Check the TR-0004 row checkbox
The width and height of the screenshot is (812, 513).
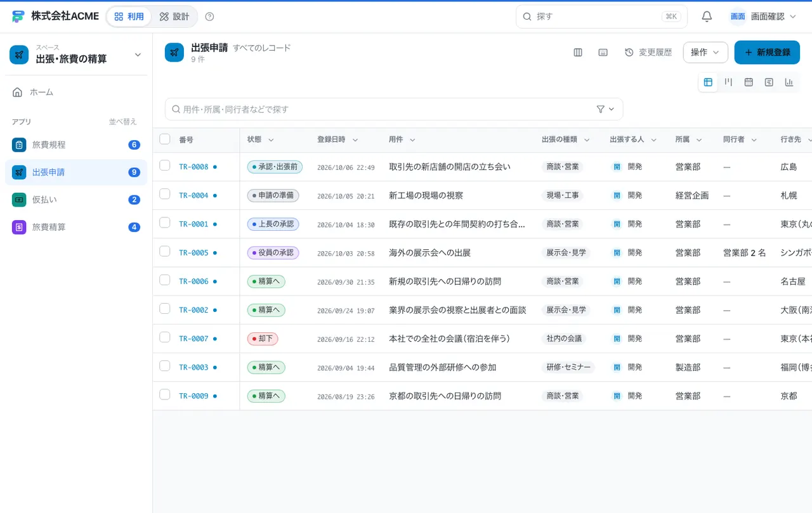165,194
